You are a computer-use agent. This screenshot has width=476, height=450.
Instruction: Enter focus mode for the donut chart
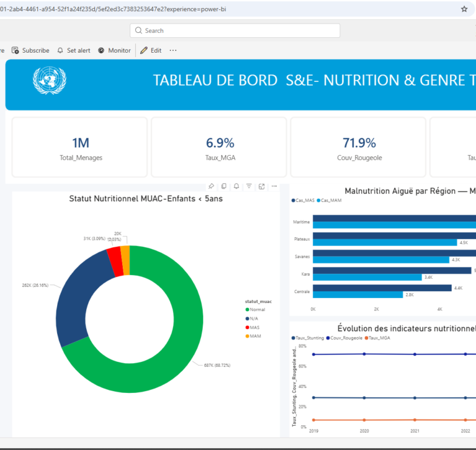tap(262, 186)
